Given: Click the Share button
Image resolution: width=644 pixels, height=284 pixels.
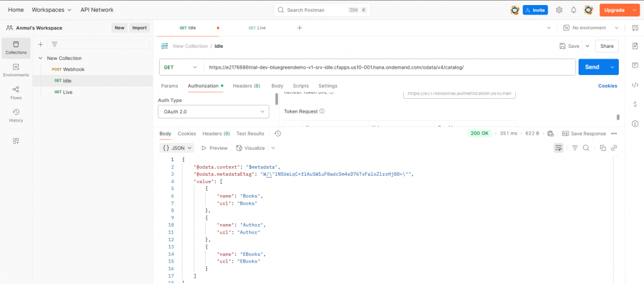Looking at the screenshot, I should [x=607, y=46].
